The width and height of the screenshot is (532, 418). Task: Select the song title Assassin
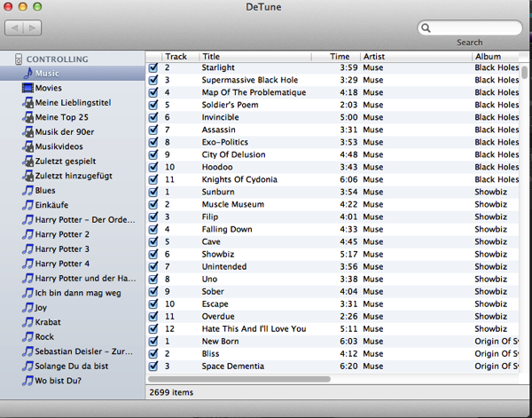[x=218, y=130]
